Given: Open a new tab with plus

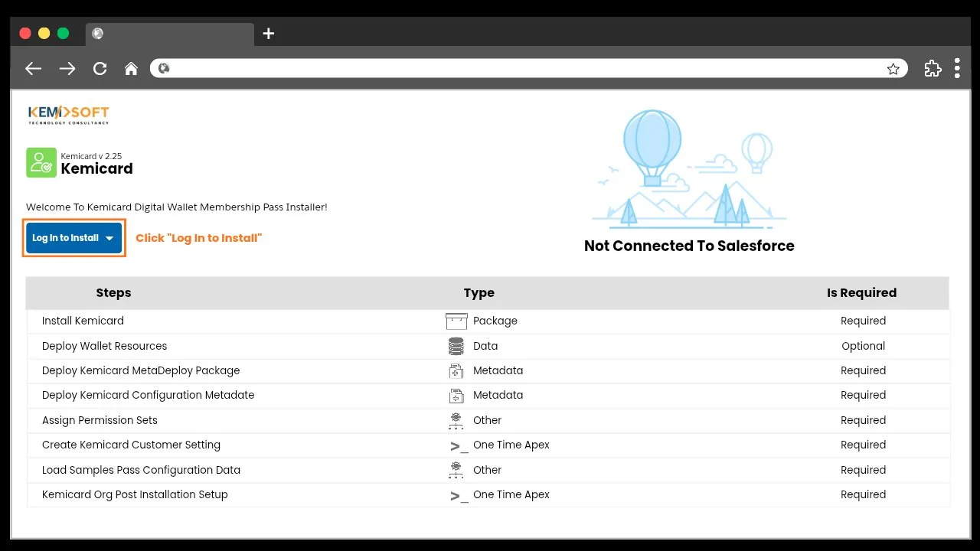Looking at the screenshot, I should [268, 34].
